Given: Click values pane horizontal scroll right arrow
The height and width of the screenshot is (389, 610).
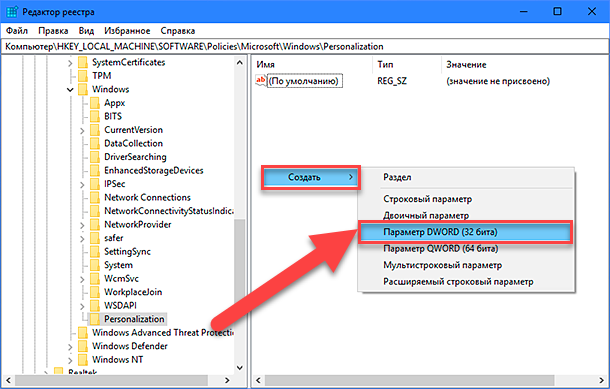Looking at the screenshot, I should pos(601,380).
